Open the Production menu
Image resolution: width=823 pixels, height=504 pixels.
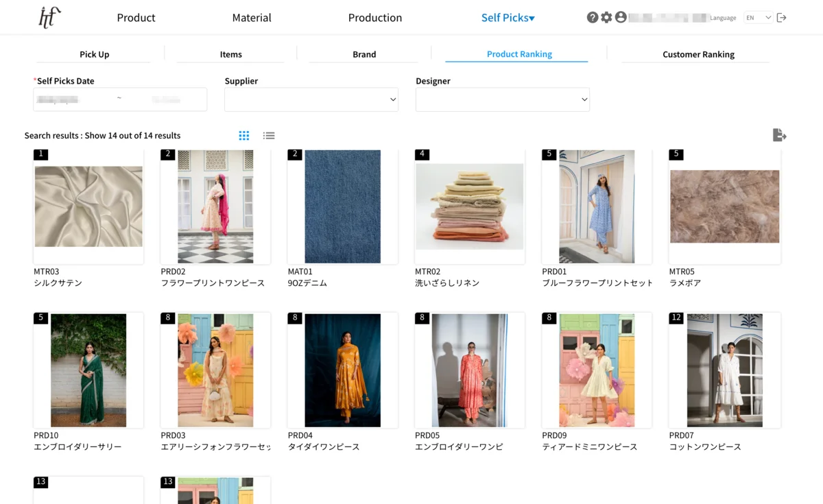(375, 18)
